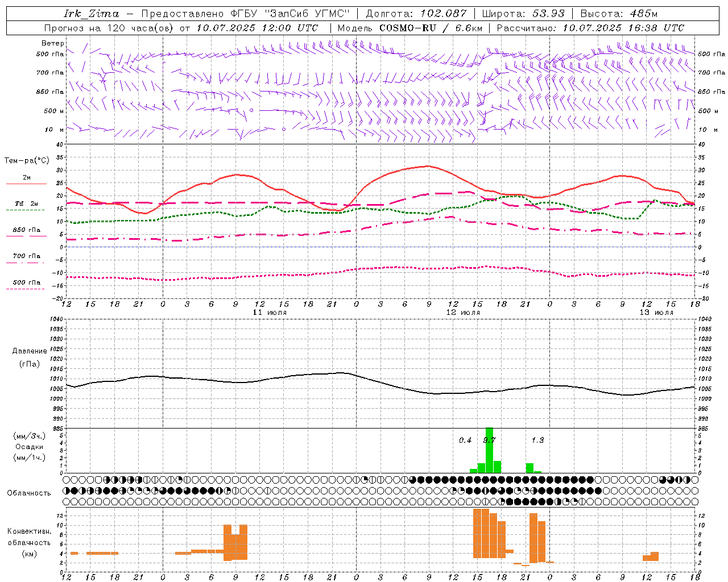Click the dotted pink legend line under temperature "500 гПа"
The image size is (728, 582).
coord(25,289)
